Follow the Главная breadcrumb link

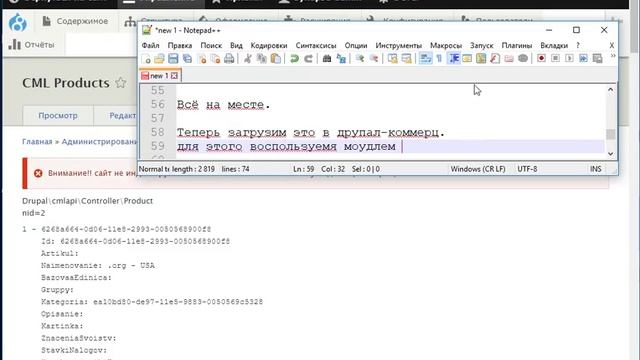(37, 142)
